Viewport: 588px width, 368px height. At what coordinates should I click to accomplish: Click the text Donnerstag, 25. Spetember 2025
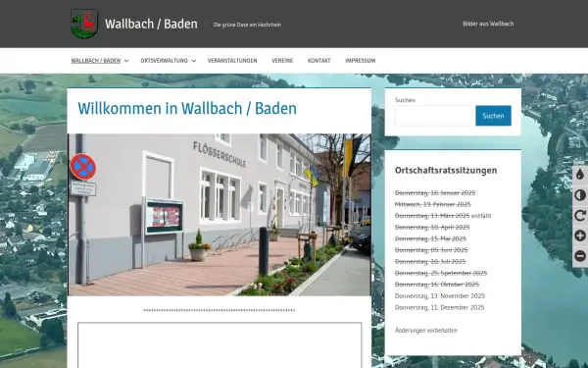tap(441, 273)
